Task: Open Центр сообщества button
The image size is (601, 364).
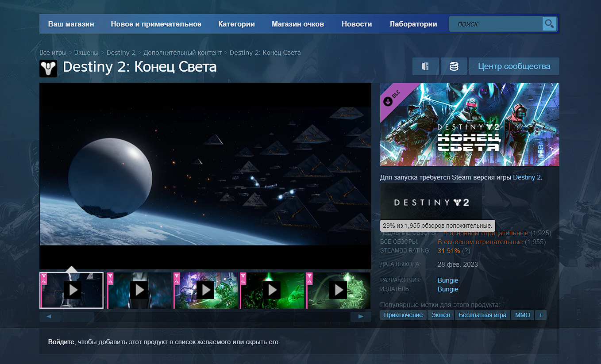Action: [514, 66]
